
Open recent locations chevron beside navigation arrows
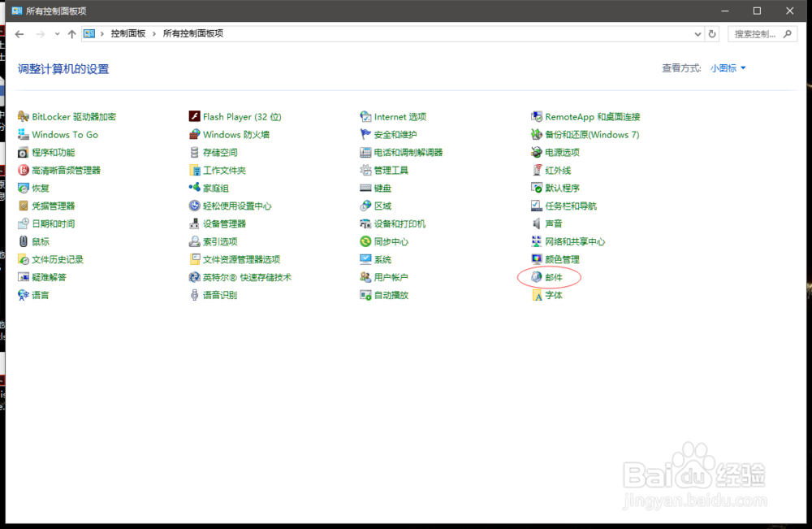coord(56,33)
